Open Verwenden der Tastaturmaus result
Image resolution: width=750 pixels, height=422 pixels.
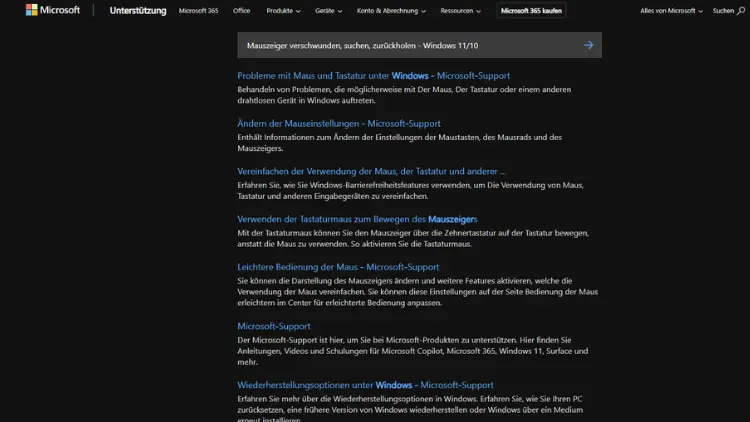[x=357, y=219]
